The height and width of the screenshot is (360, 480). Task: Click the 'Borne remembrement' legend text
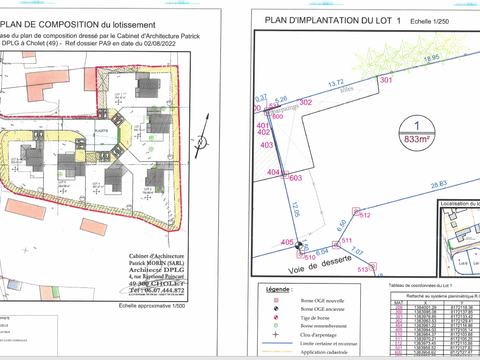[324, 326]
